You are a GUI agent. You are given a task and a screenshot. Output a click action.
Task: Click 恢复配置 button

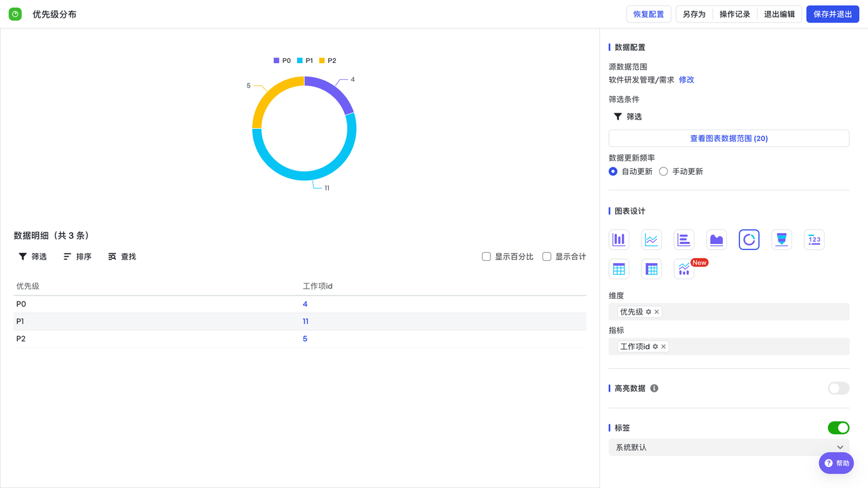coord(648,14)
